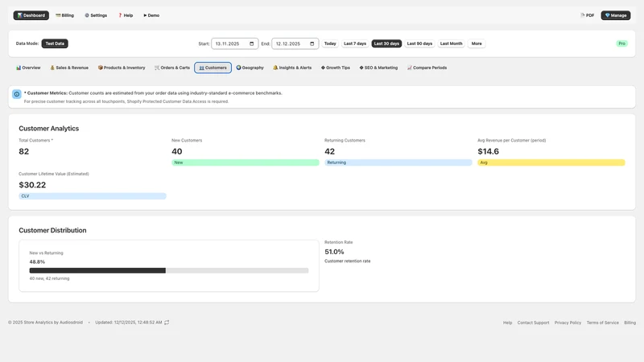Switch to Growth Tips tab

(336, 68)
